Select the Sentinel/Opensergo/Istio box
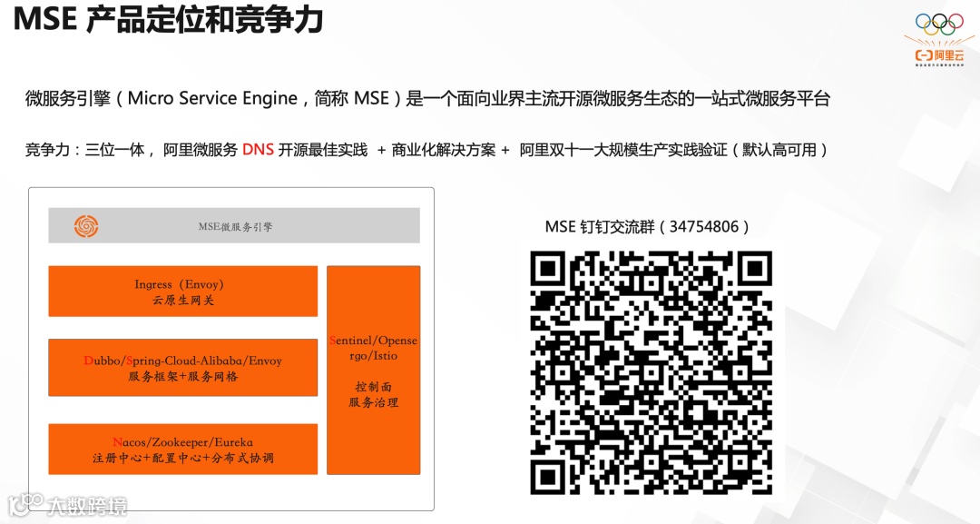Viewport: 980px width, 524px height. [374, 371]
